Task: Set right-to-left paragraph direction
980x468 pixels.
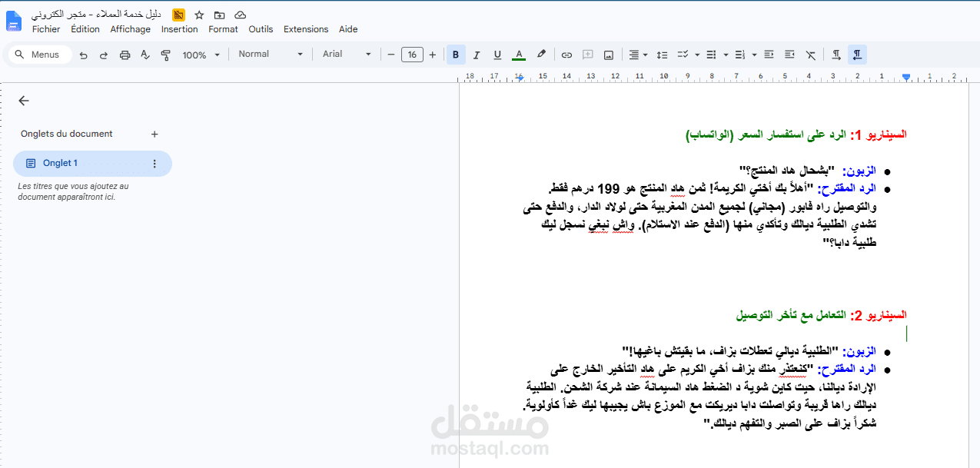Action: 858,55
